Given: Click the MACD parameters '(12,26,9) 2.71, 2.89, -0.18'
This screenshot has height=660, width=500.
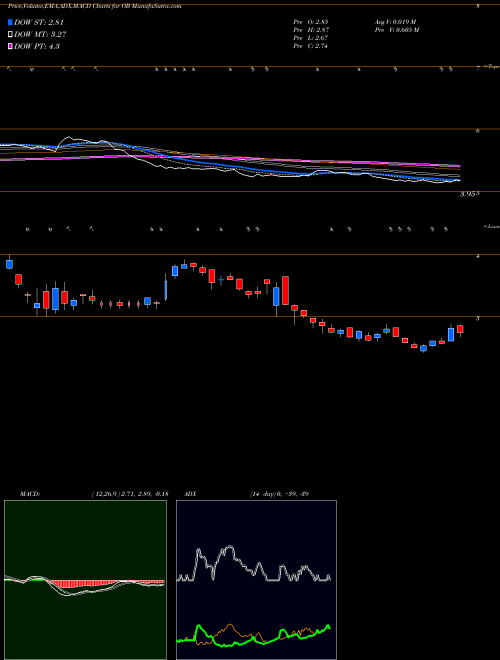Looking at the screenshot, I should [x=130, y=494].
